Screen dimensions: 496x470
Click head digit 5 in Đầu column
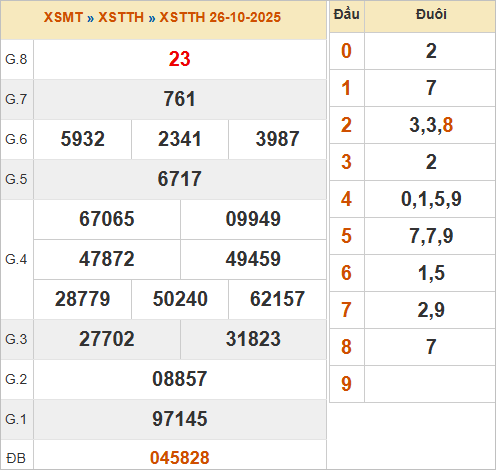point(346,236)
